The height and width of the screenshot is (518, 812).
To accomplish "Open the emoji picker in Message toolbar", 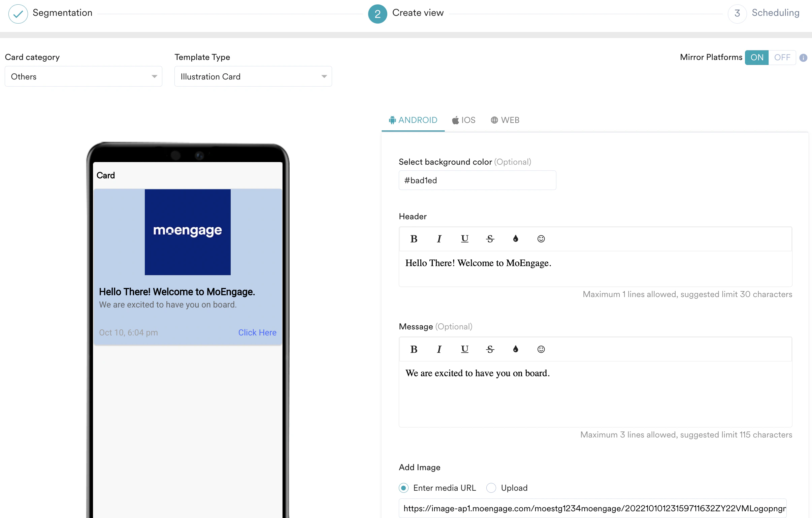I will 541,349.
